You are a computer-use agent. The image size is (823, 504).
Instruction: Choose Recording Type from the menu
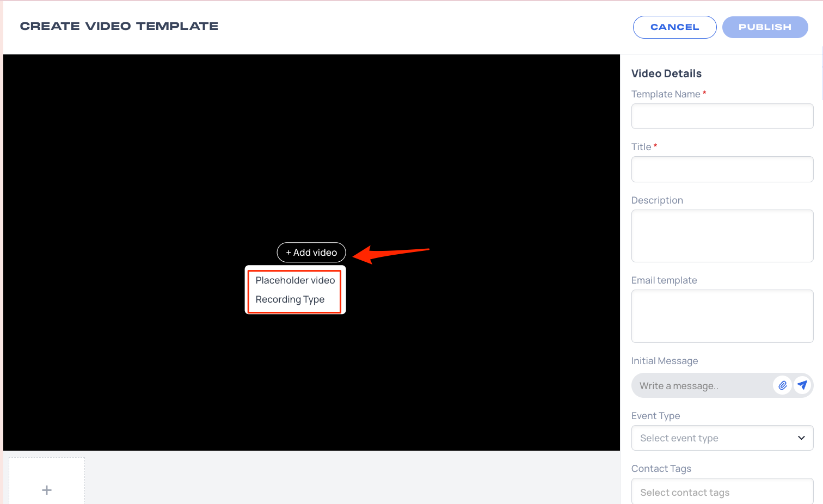pyautogui.click(x=290, y=299)
